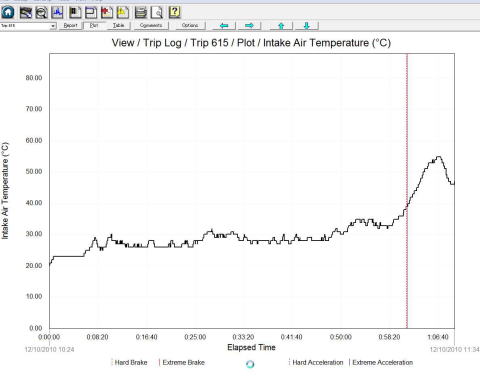Image resolution: width=480 pixels, height=378 pixels.
Task: Click the 20.00 temperature axis value
Action: pos(34,265)
